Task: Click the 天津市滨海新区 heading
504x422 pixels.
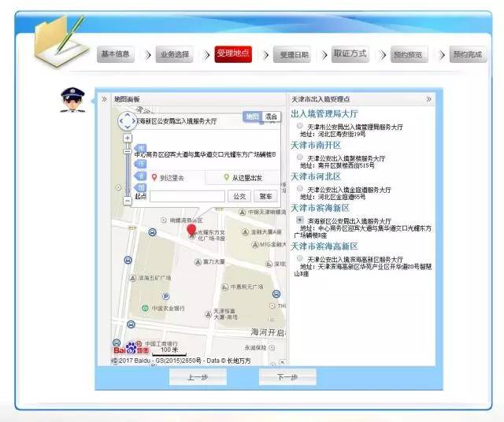Action: tap(321, 209)
